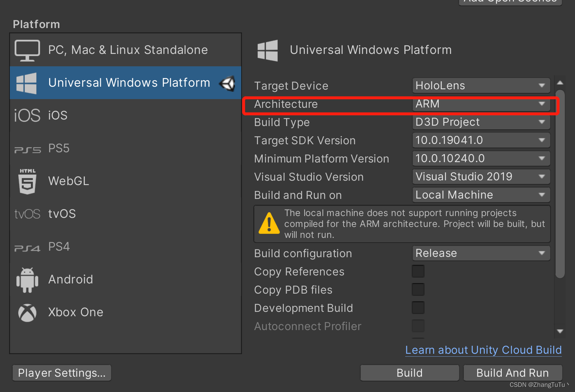Select the iOS platform row
The height and width of the screenshot is (392, 575).
coord(126,115)
